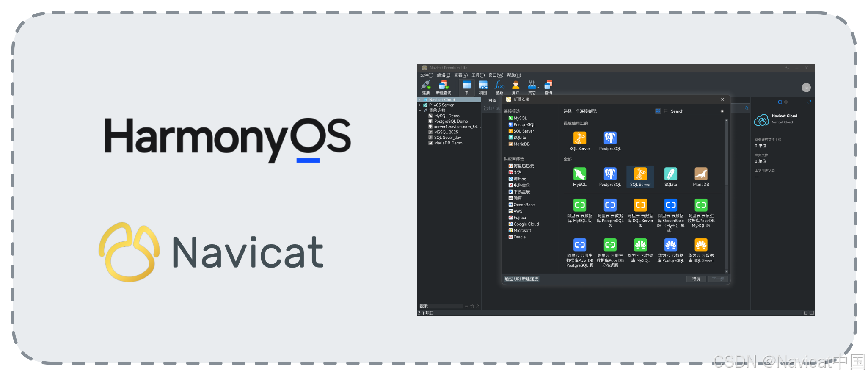Choose PostgreSQL in the all (全部) section

pyautogui.click(x=610, y=177)
